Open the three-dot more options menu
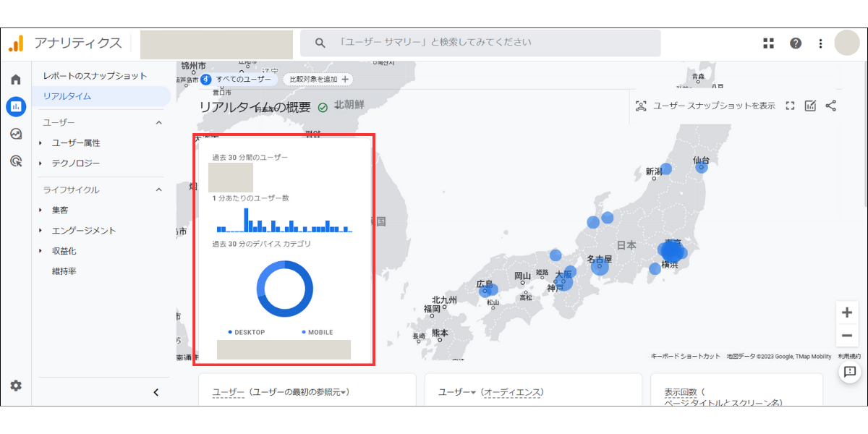868x434 pixels. tap(820, 43)
